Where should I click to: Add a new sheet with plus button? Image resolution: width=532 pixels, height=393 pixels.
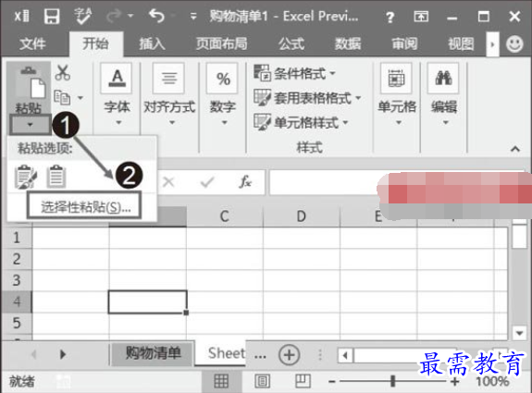point(289,355)
